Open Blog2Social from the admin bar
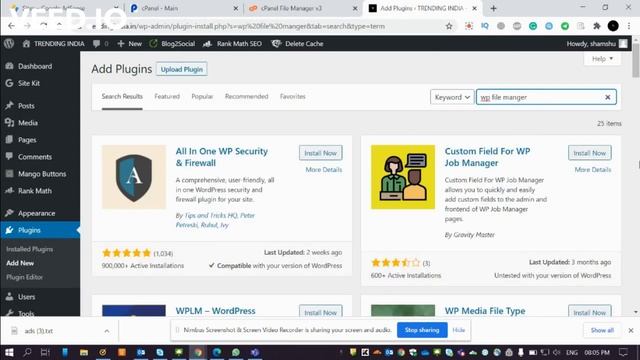The width and height of the screenshot is (640, 360). pyautogui.click(x=172, y=44)
